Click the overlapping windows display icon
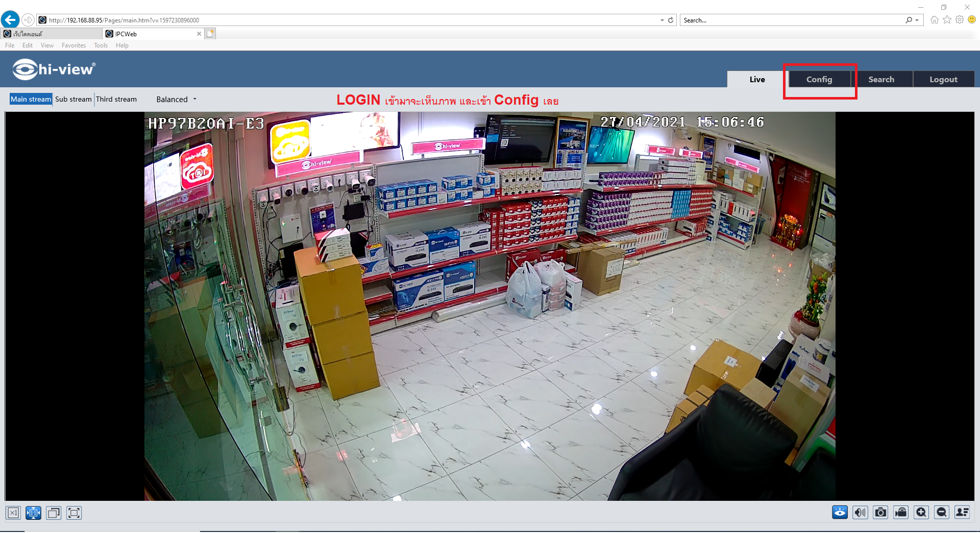Screen dimensions: 980x533 point(54,513)
